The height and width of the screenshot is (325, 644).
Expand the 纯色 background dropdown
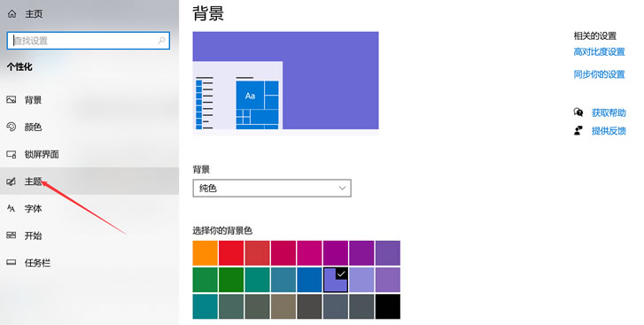point(272,188)
